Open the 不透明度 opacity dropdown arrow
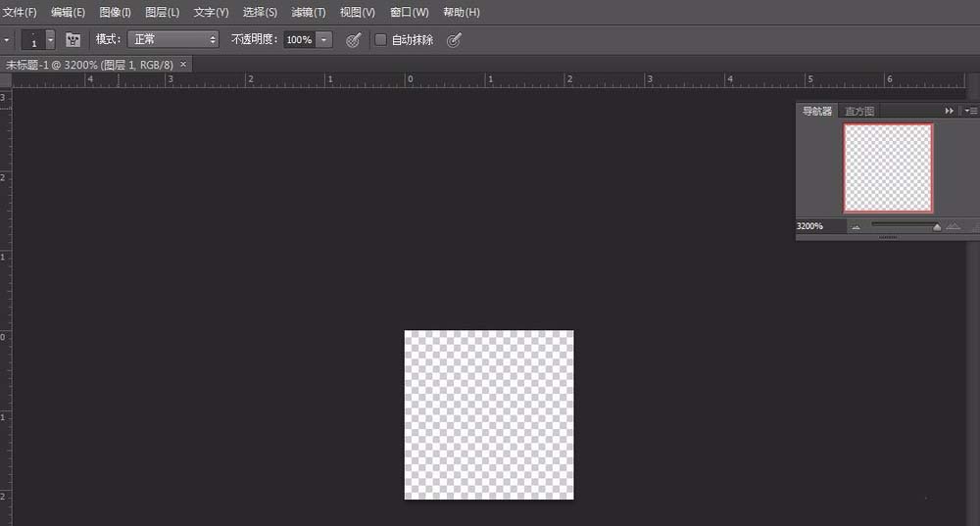This screenshot has width=980, height=526. (324, 40)
